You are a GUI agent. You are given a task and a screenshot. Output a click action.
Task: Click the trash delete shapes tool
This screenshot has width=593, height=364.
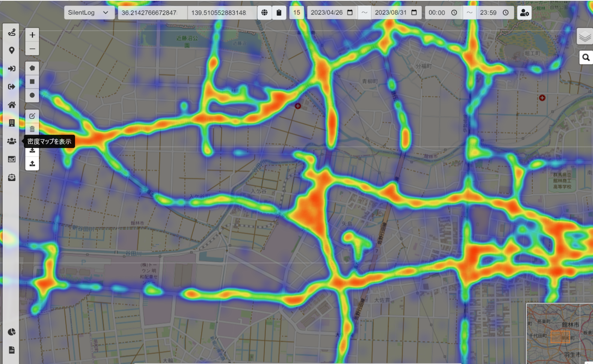32,129
